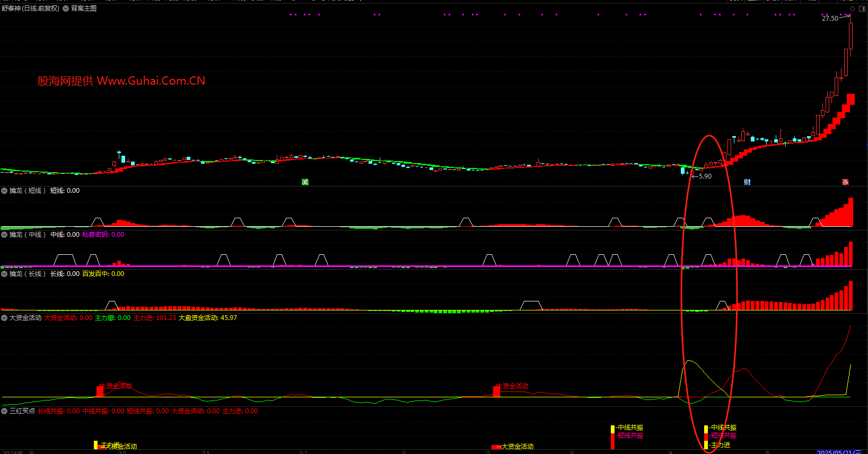Open the 大资金活动 panel dropdown arrow
This screenshot has width=868, height=454.
coord(4,318)
